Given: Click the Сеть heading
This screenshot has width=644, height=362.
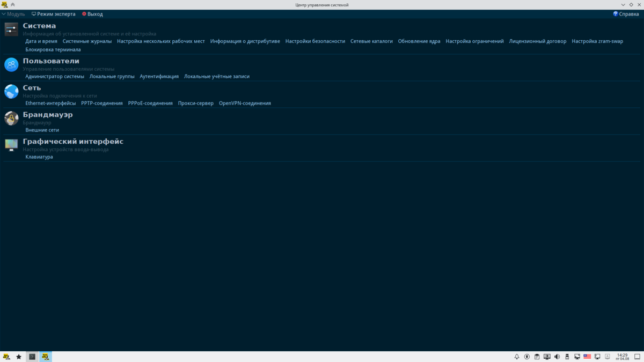Looking at the screenshot, I should click(x=32, y=88).
